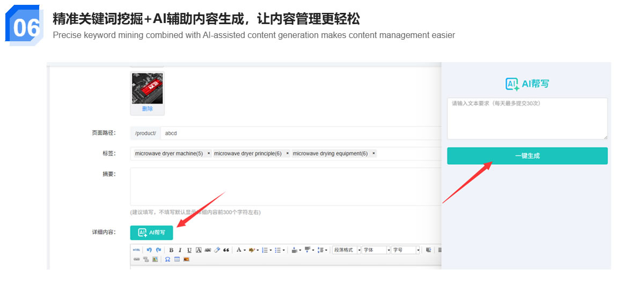Toggle italic text in editor toolbar
Viewport: 644px width, 292px height.
(x=180, y=250)
